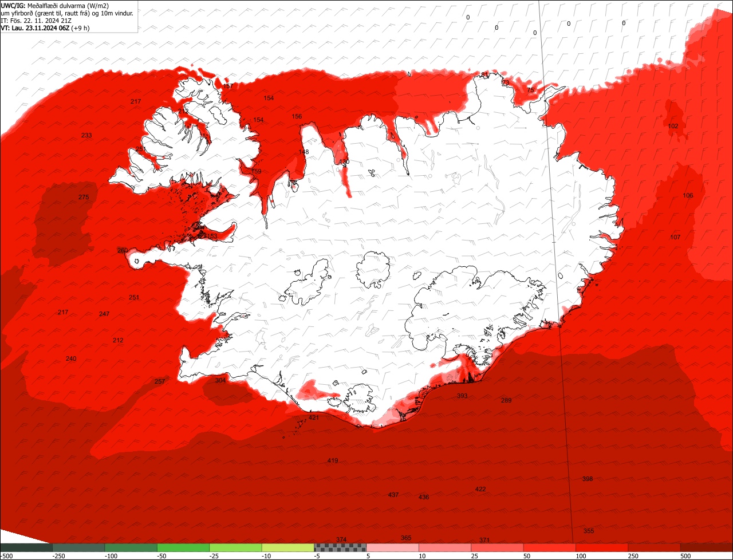Click the map value 240 in the southwest ocean
Image resolution: width=733 pixels, height=560 pixels.
(71, 359)
